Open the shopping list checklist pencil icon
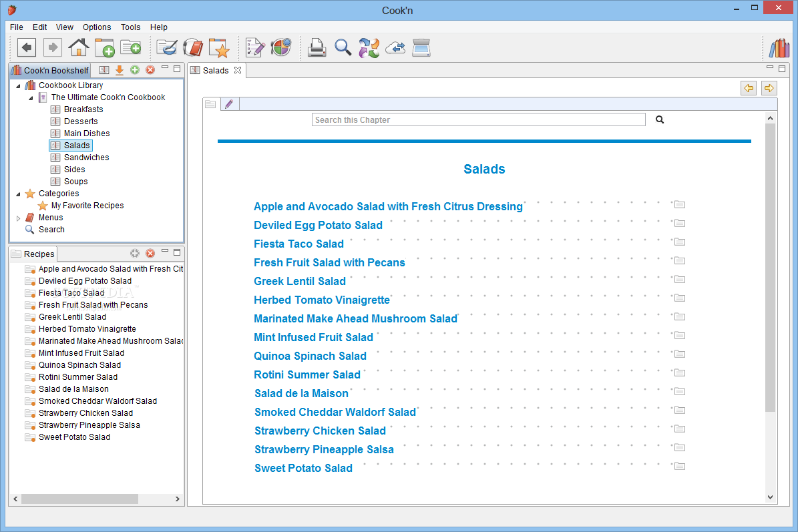The image size is (798, 532). coord(255,48)
